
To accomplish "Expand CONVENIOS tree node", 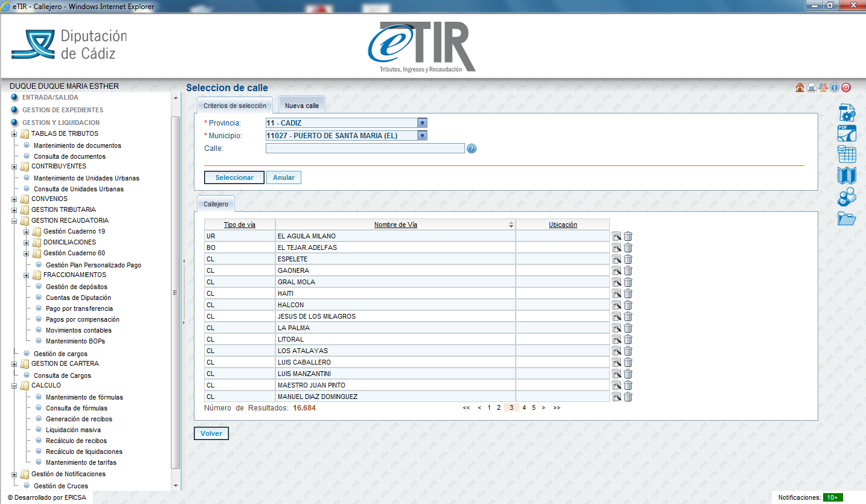I will pos(14,199).
